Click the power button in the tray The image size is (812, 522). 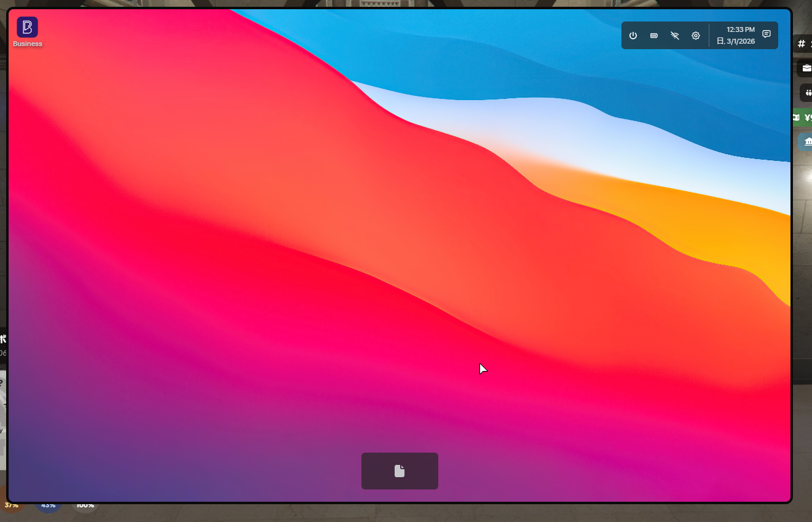tap(633, 36)
